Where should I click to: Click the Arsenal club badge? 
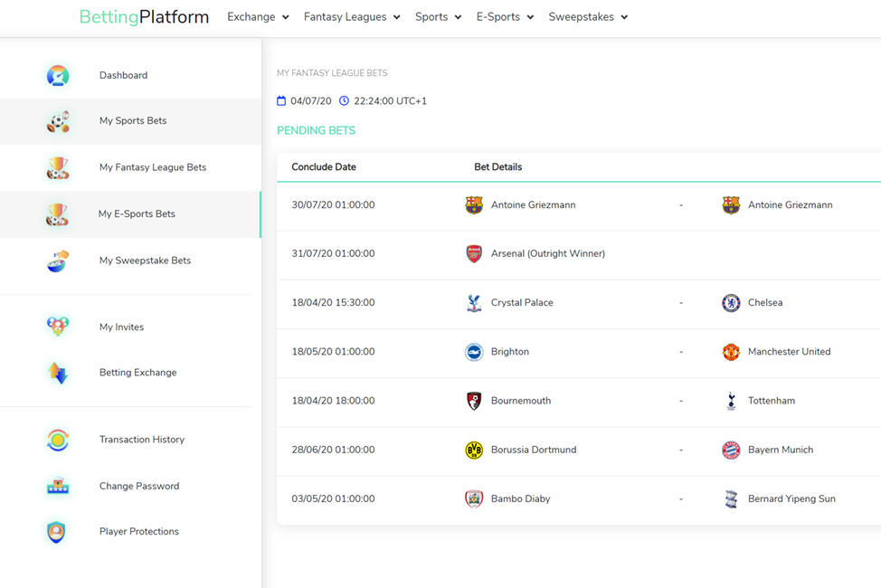(473, 253)
